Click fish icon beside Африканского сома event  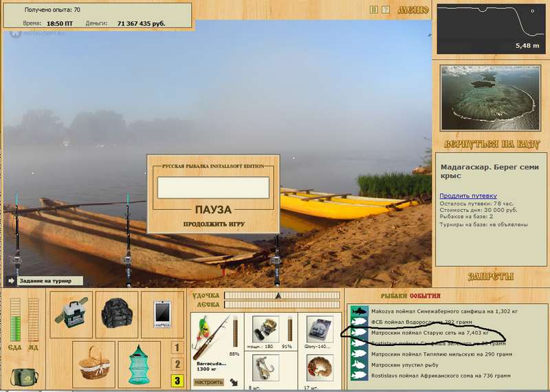click(359, 376)
